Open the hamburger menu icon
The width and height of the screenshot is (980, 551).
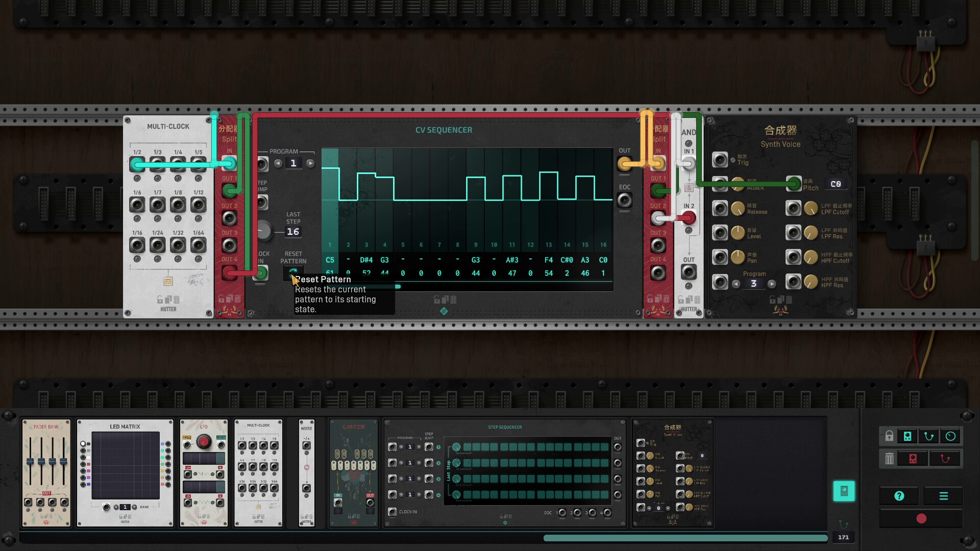pyautogui.click(x=944, y=495)
